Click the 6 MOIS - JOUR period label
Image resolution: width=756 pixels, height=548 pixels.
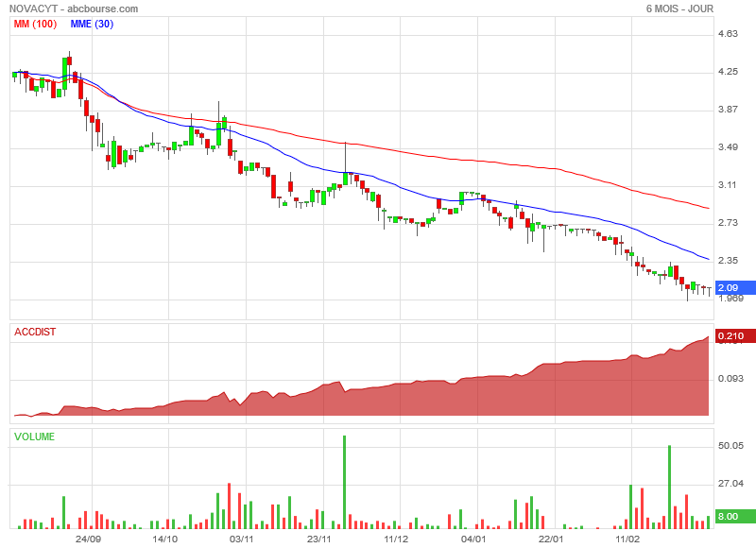tap(679, 9)
